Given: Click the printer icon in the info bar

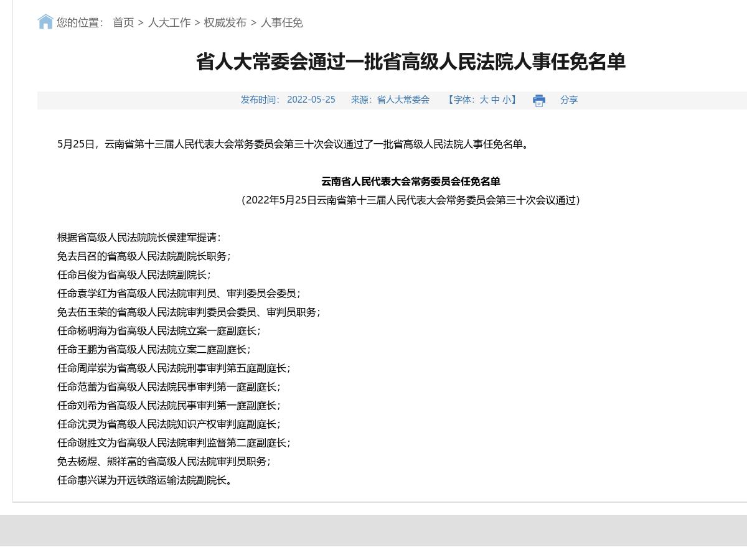Looking at the screenshot, I should click(539, 100).
